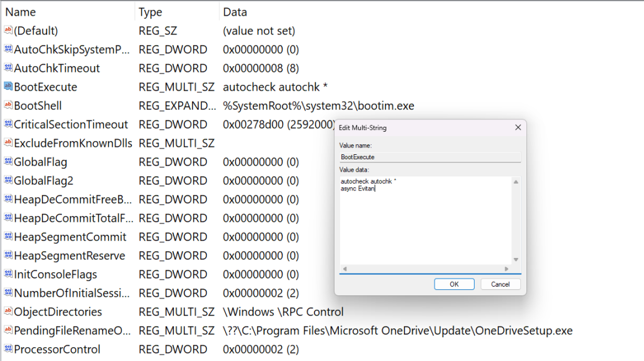
Task: Click the NumberOfInitialSessi... DWORD icon
Action: 8,292
